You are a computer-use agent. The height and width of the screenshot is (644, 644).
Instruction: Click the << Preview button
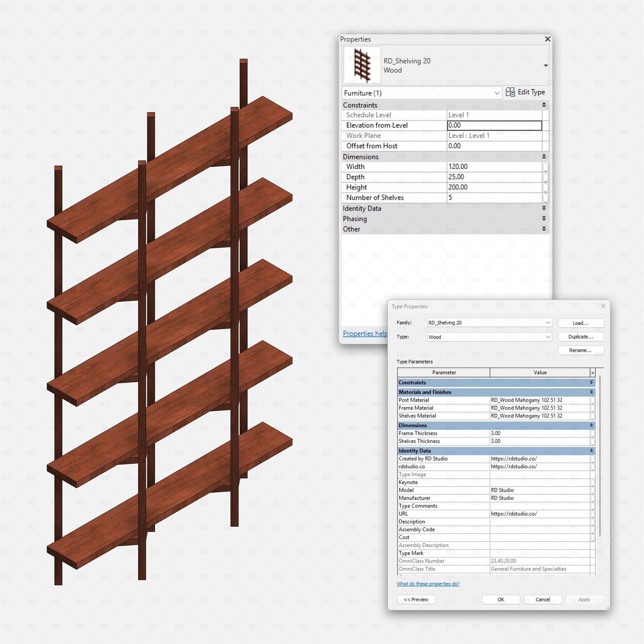tap(416, 599)
